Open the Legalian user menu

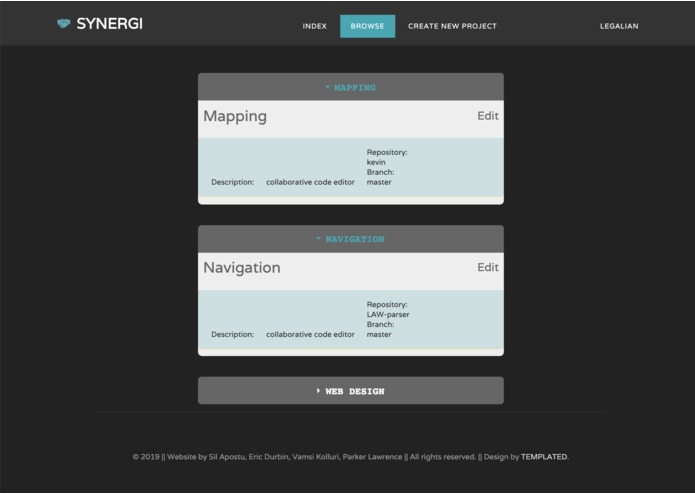[x=619, y=26]
